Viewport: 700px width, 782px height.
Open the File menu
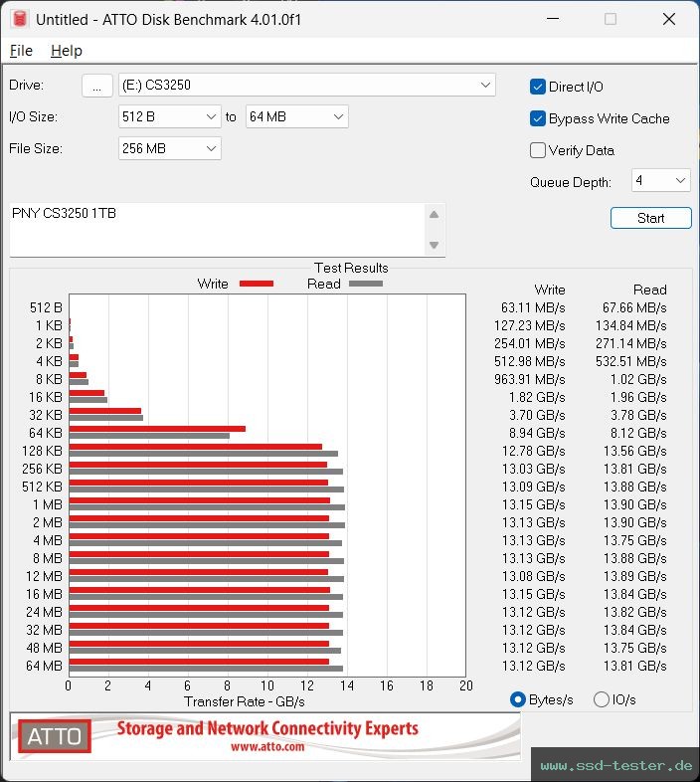21,51
